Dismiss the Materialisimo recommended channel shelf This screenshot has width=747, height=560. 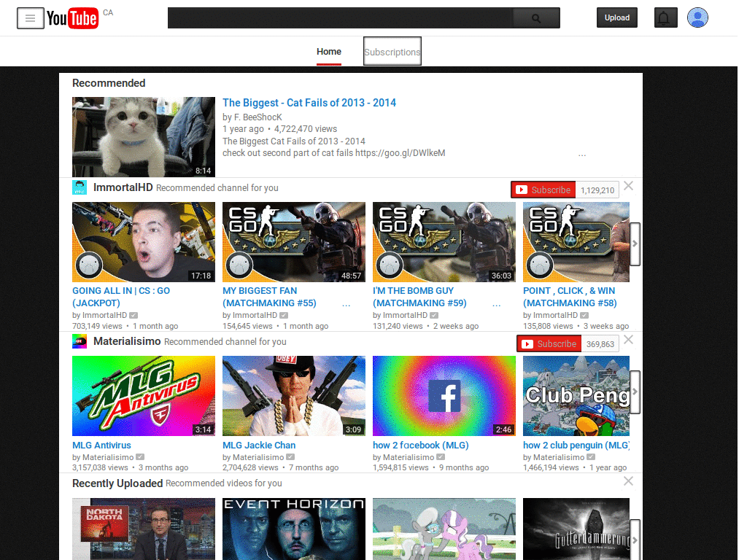[628, 340]
